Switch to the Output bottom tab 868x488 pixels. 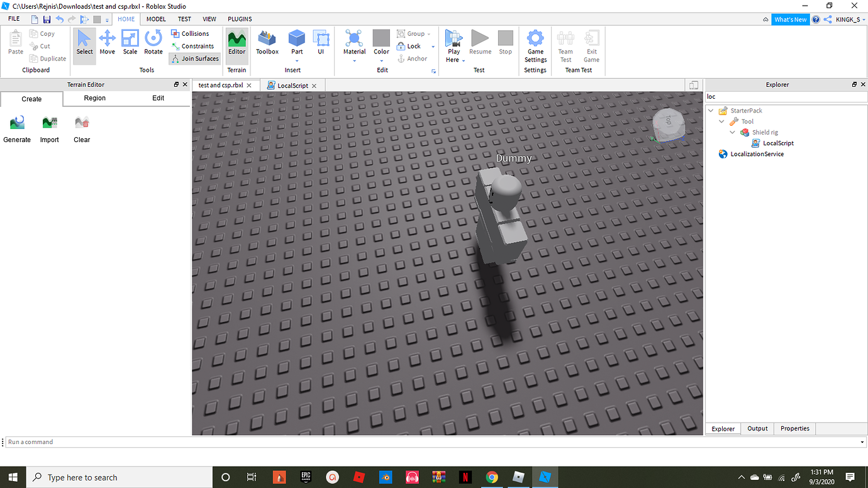pos(757,428)
